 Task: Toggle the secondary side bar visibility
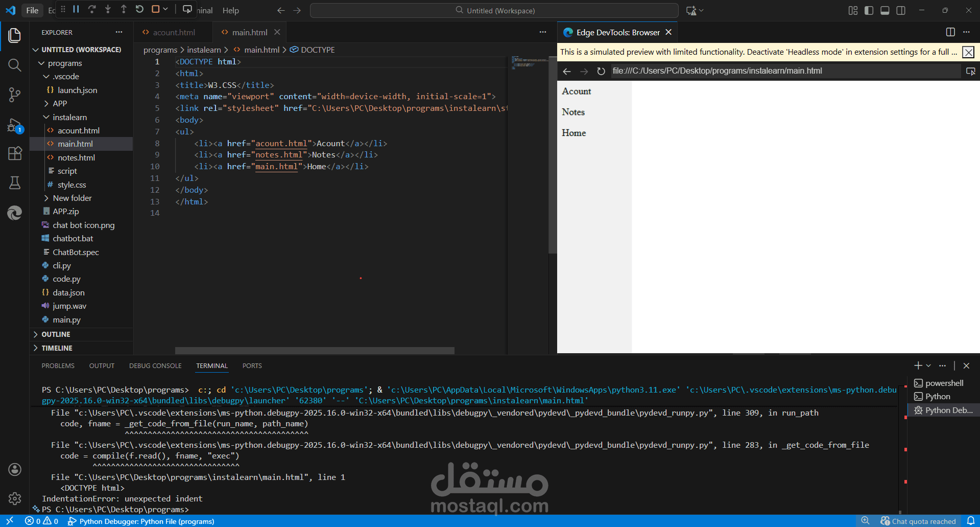coord(901,10)
